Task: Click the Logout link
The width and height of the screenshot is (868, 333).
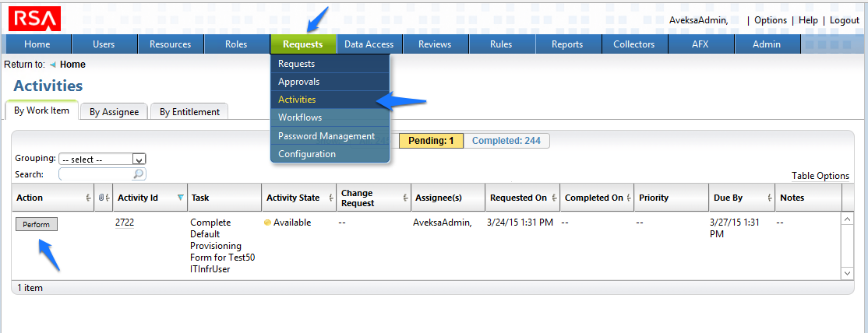Action: click(844, 20)
